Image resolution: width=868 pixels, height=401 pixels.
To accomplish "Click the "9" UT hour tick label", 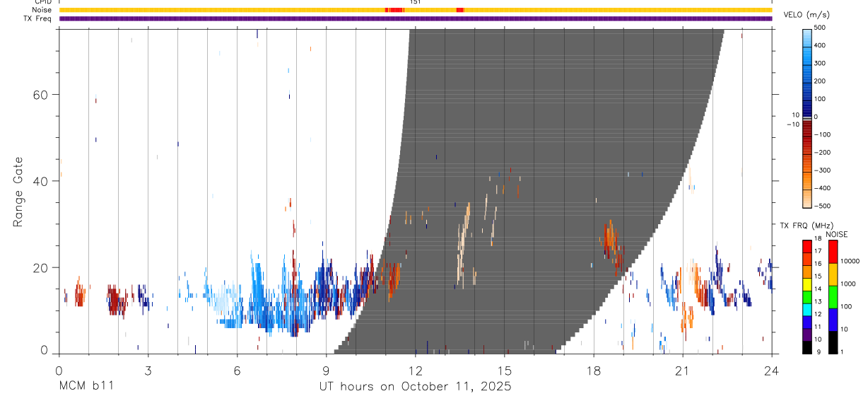I will coord(326,370).
